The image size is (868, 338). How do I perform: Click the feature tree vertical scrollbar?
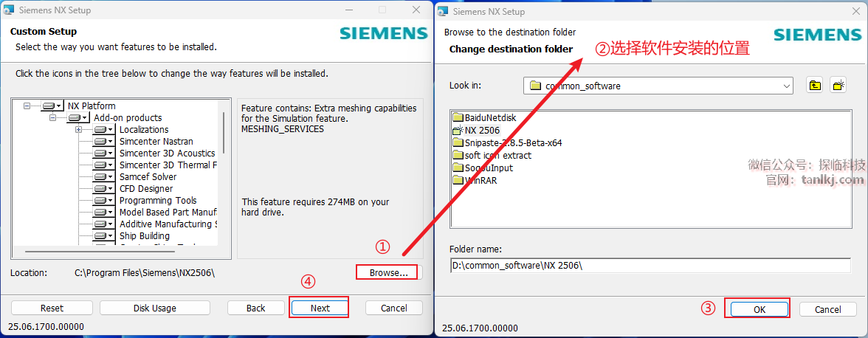click(224, 133)
